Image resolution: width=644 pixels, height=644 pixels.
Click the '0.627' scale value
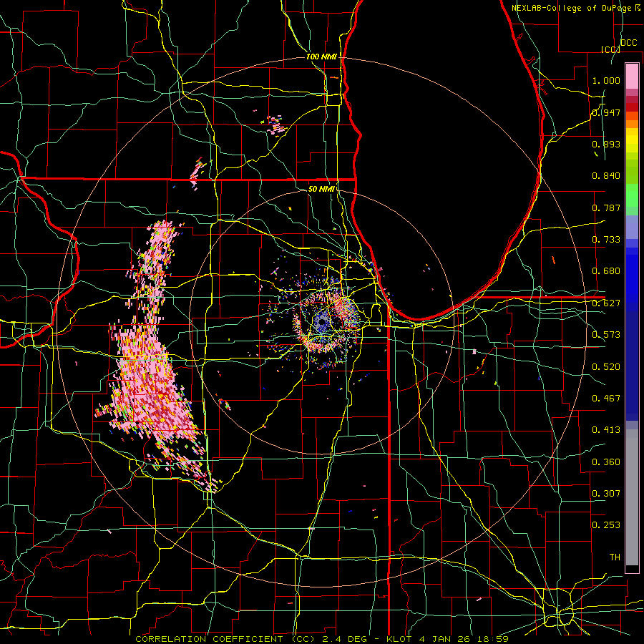606,303
